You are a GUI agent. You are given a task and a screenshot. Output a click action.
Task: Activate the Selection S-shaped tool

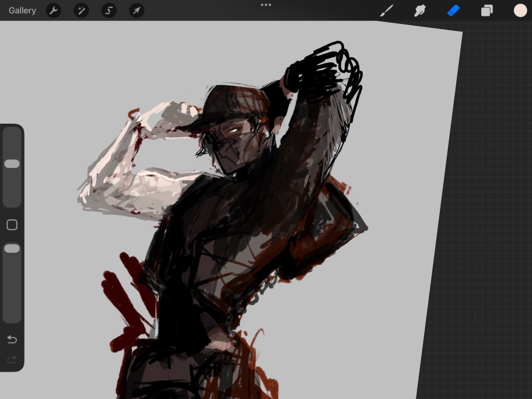click(109, 10)
